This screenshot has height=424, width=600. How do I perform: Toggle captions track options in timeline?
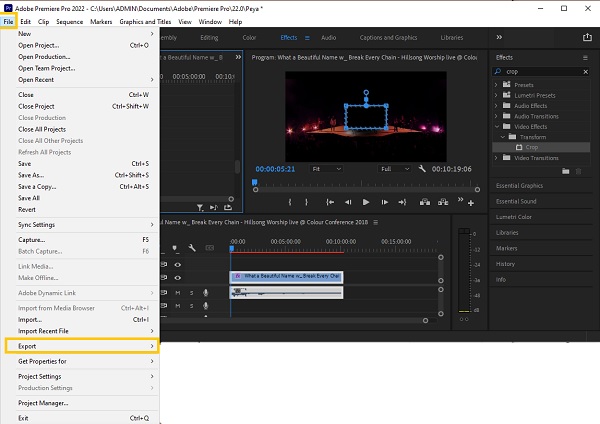tap(210, 248)
